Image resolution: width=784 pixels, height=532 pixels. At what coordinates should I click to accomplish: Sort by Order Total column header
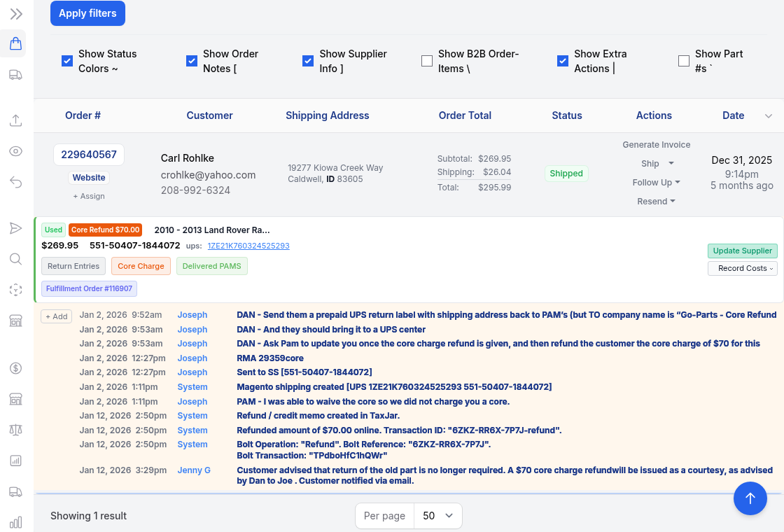pyautogui.click(x=465, y=115)
